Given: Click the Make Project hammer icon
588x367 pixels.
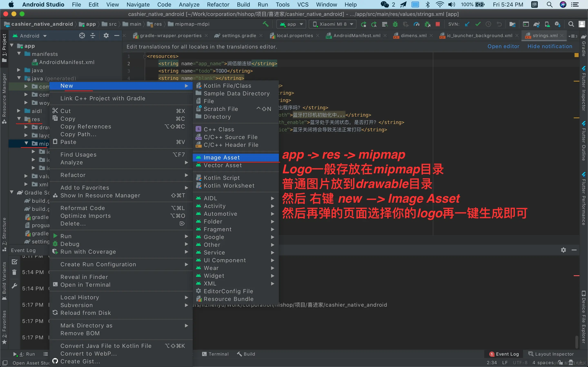Looking at the screenshot, I should click(266, 24).
